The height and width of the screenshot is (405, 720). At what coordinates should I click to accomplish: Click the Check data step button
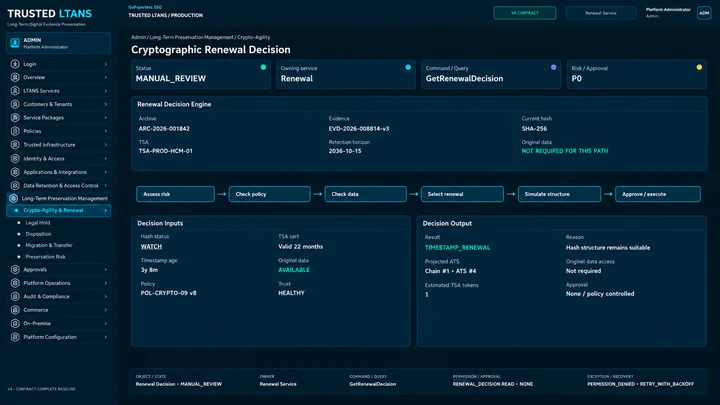click(366, 194)
